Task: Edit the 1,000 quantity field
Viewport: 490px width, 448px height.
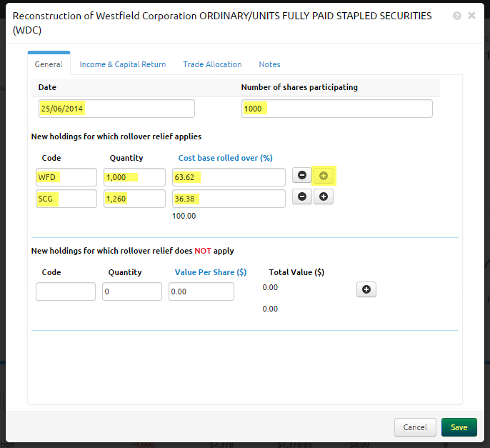Action: tap(134, 177)
